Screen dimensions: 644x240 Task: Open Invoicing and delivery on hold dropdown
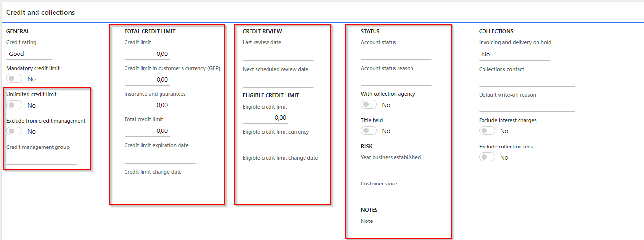[514, 55]
